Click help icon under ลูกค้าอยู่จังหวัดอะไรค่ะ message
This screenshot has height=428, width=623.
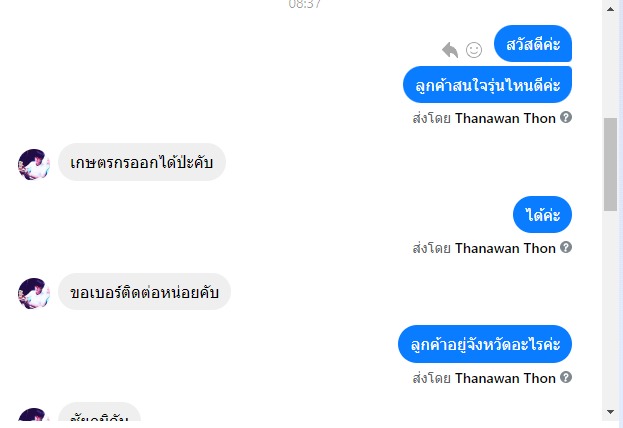566,378
